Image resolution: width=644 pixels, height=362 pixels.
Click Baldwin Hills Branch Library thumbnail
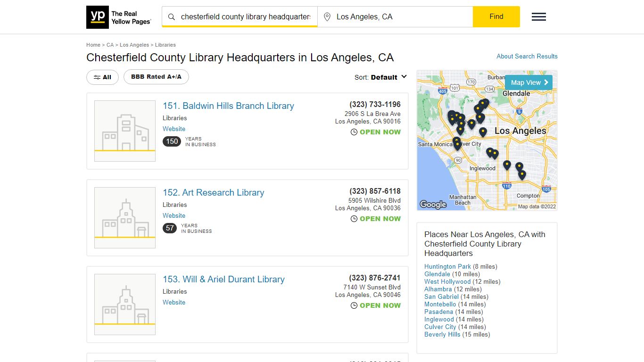click(125, 131)
